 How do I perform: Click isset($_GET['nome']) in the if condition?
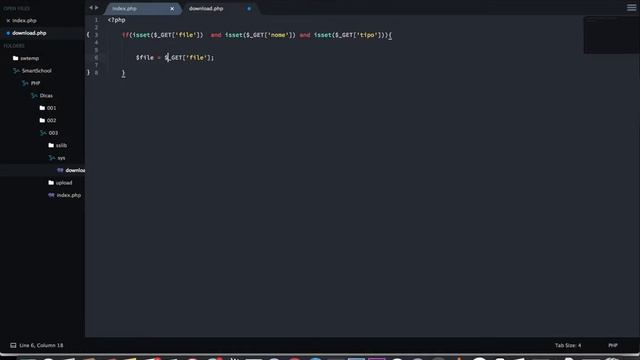(x=260, y=35)
